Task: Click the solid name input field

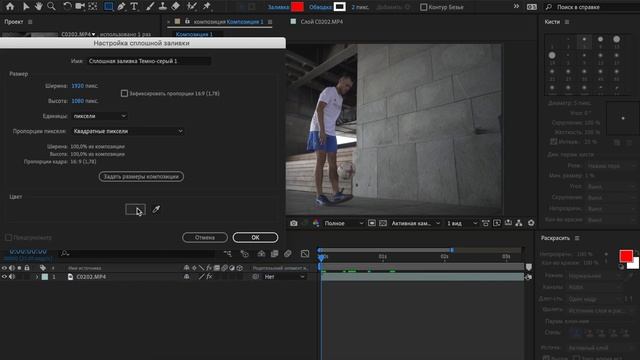Action: tap(149, 61)
